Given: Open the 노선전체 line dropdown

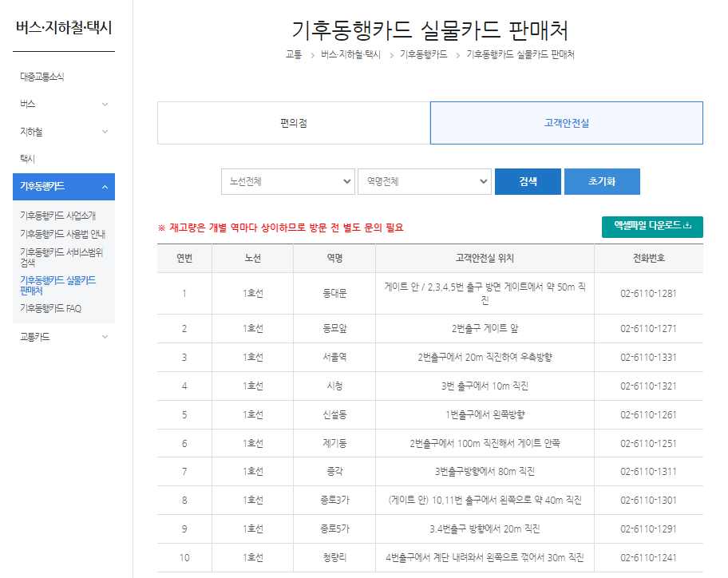Looking at the screenshot, I should 288,181.
